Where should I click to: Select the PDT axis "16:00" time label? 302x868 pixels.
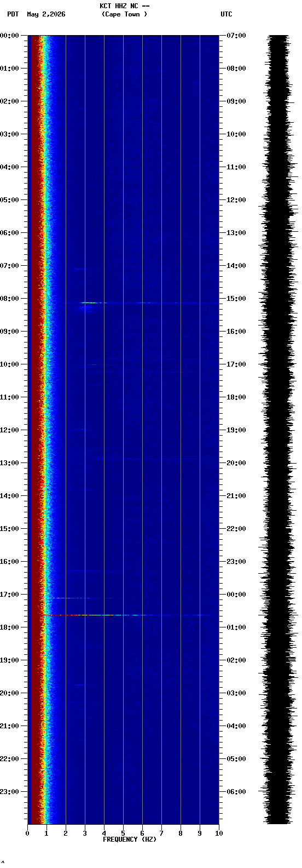click(x=9, y=562)
